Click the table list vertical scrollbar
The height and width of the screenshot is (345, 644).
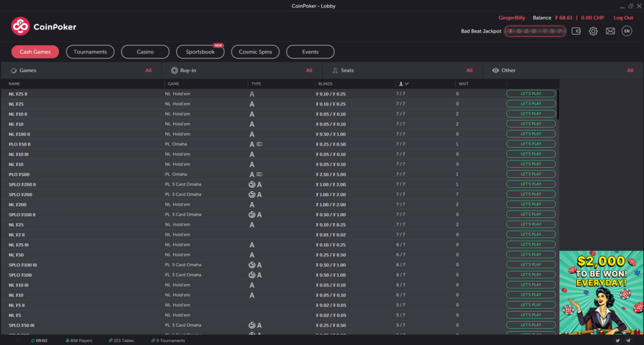pos(558,104)
